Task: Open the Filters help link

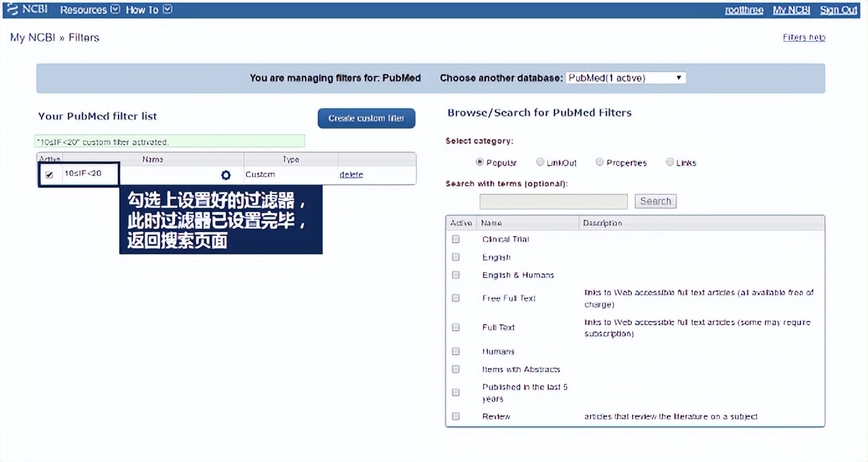Action: 804,37
